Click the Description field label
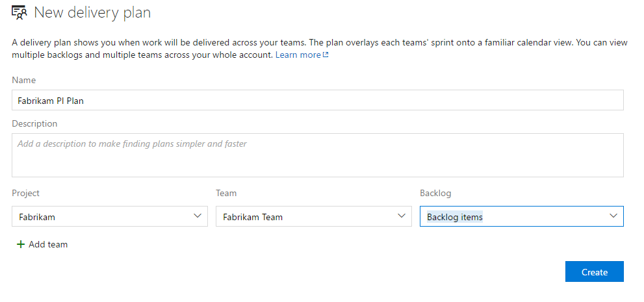 point(34,123)
